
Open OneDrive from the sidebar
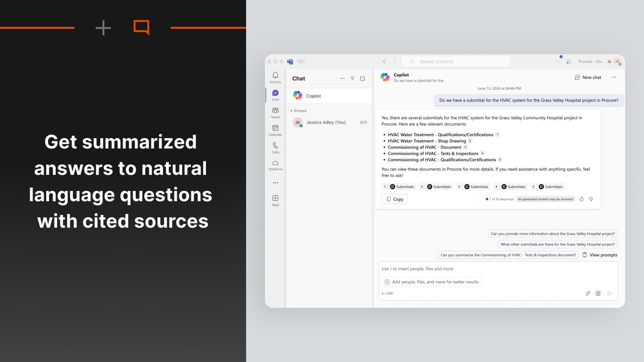click(x=275, y=165)
